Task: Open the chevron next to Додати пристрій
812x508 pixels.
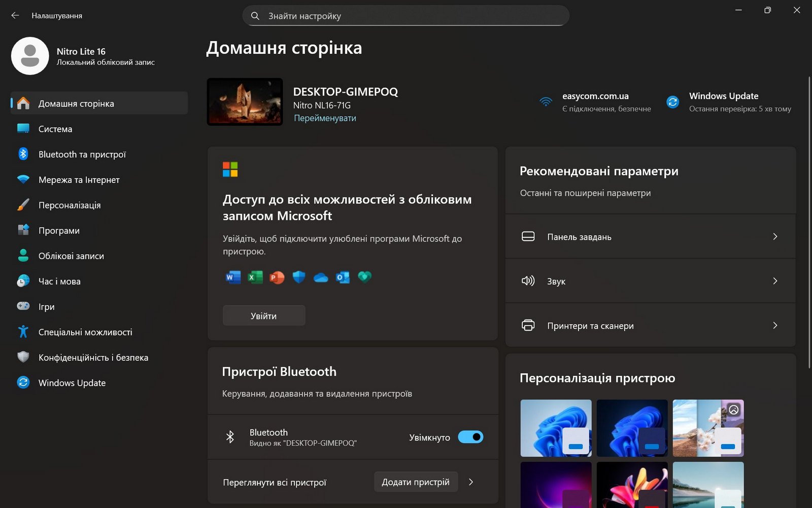Action: [471, 482]
